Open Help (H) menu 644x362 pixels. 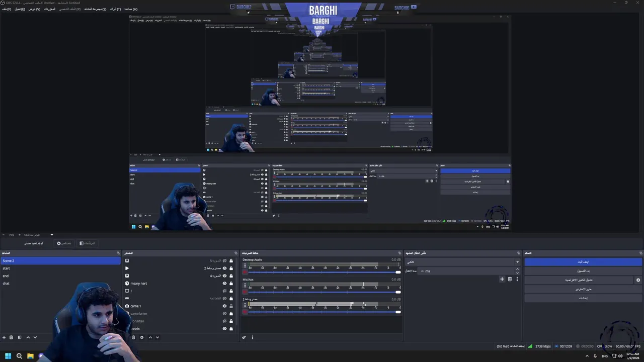click(x=131, y=9)
